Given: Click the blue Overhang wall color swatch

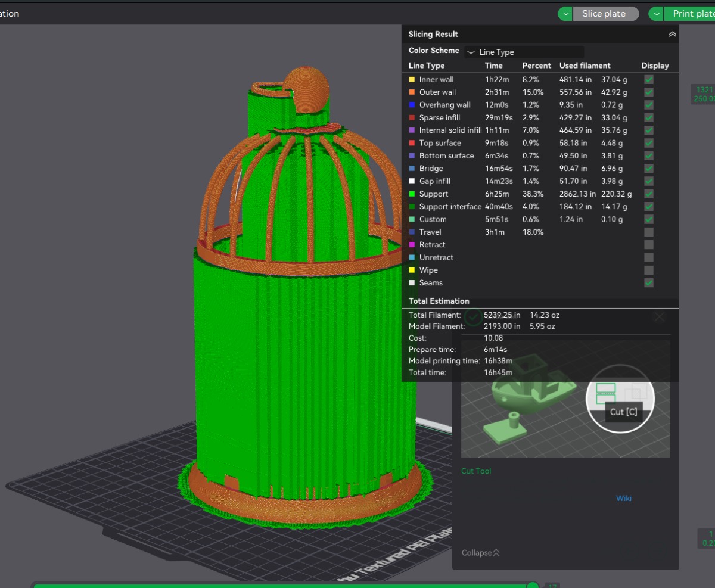Looking at the screenshot, I should 412,105.
